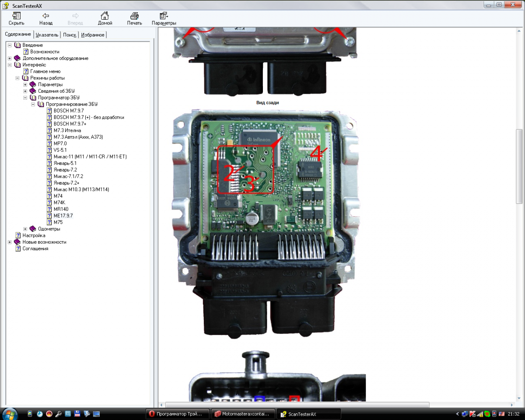Open the Избранное tab
525x420 pixels.
click(93, 35)
